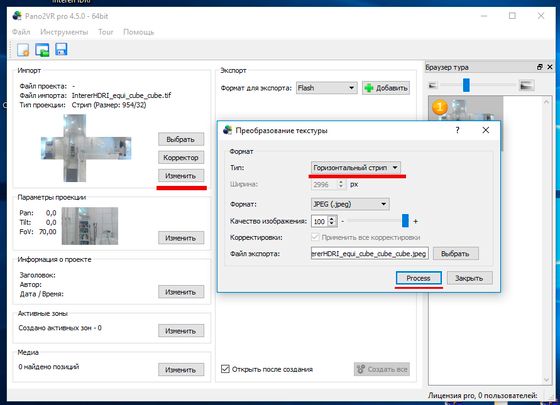Click the Файл экспорта path field

coord(369,254)
